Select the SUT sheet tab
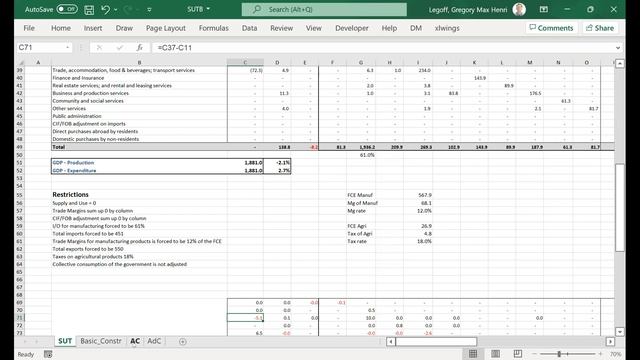This screenshot has height=360, width=640. point(65,341)
